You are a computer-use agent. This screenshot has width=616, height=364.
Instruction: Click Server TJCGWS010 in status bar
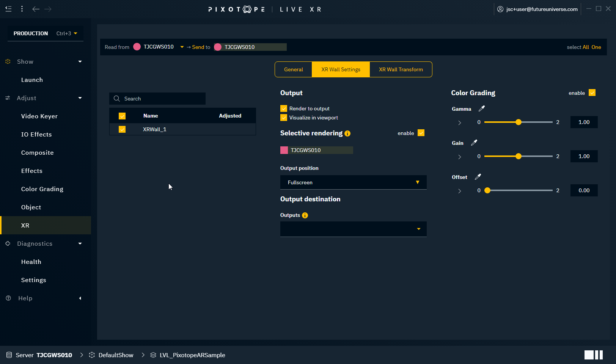coord(44,355)
